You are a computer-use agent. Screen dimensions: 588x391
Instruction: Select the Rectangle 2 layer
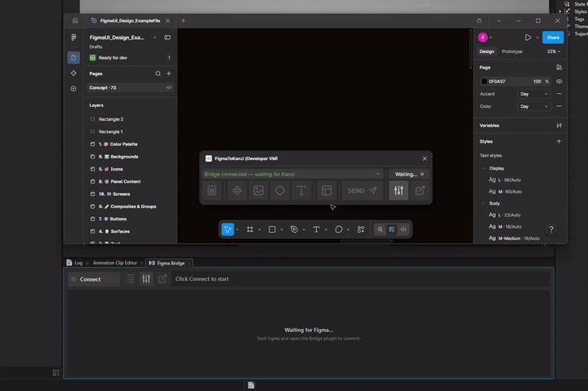tap(110, 119)
